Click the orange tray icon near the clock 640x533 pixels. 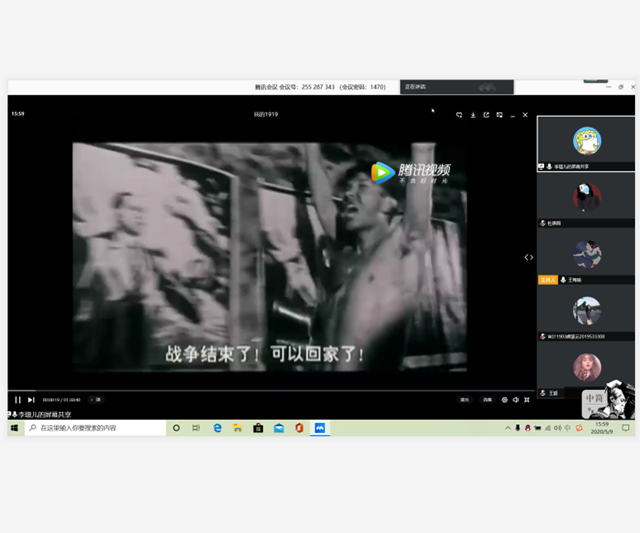[x=579, y=428]
